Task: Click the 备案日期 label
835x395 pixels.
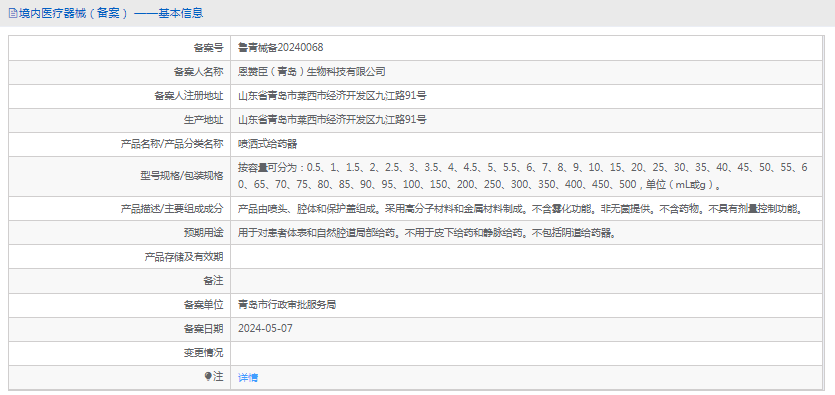Action: 203,328
